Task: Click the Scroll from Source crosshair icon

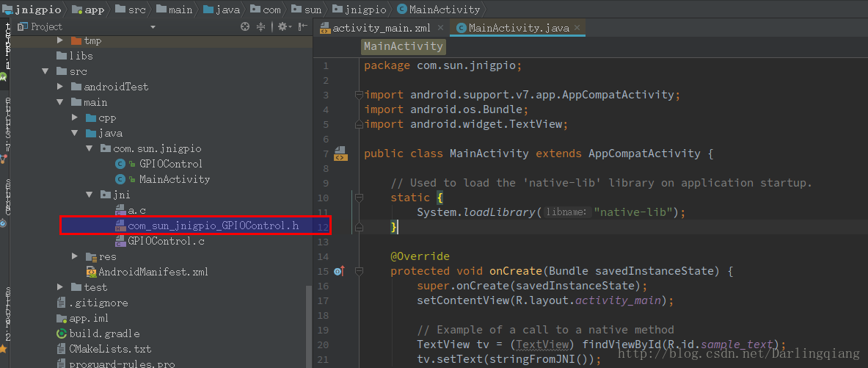Action: pyautogui.click(x=245, y=26)
